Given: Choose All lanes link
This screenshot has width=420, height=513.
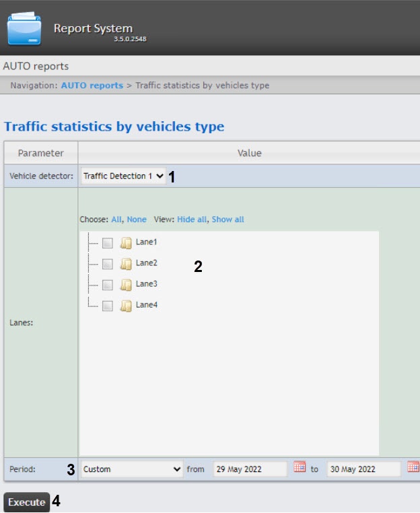Looking at the screenshot, I should point(116,219).
